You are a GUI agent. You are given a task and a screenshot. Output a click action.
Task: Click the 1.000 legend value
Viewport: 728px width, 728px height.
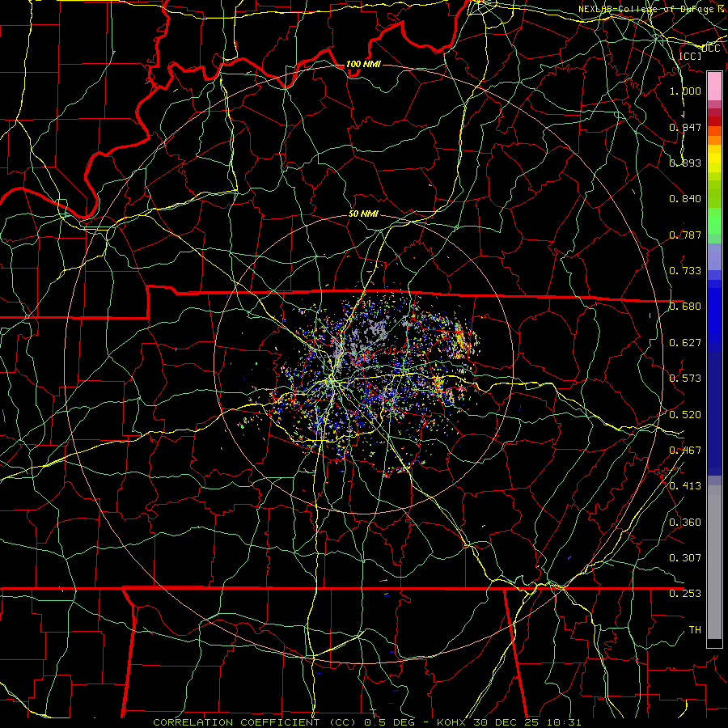685,91
